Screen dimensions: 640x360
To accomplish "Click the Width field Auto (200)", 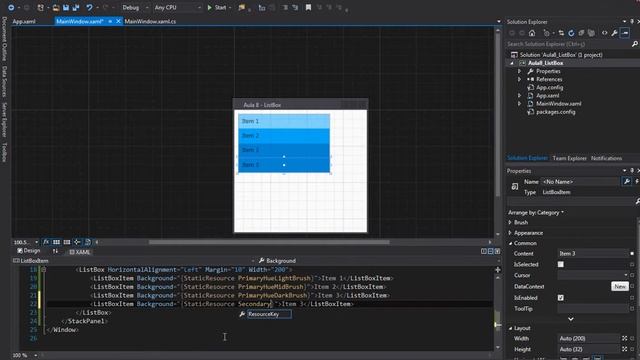I will pos(588,338).
